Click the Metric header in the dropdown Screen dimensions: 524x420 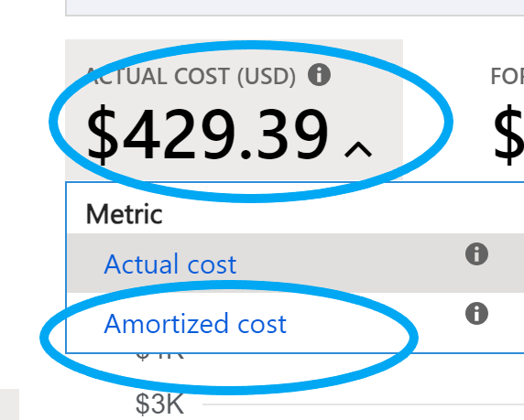tap(125, 214)
